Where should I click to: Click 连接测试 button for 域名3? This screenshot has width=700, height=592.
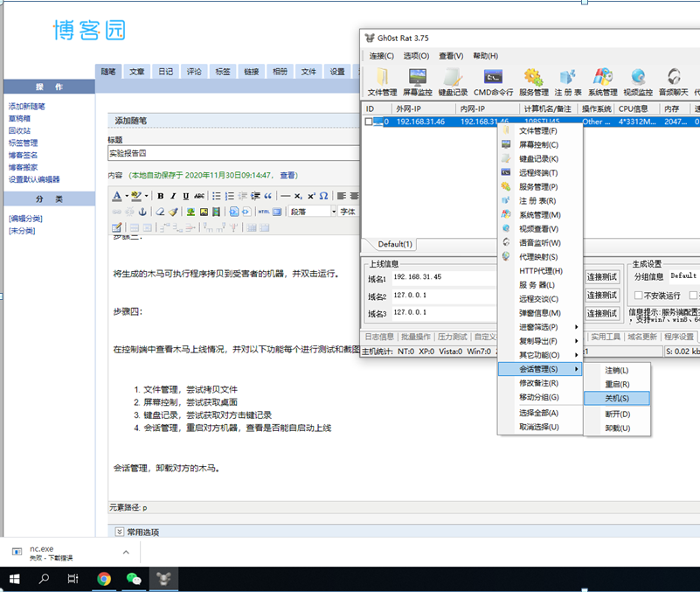tap(602, 313)
